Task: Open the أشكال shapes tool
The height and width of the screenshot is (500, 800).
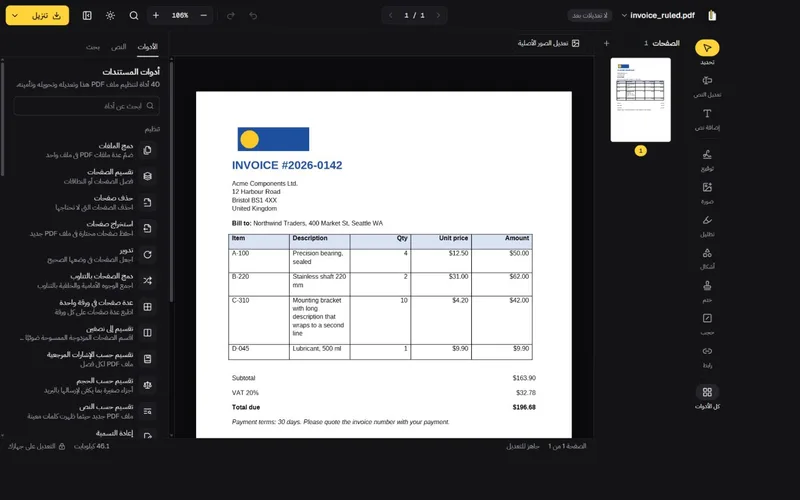Action: click(707, 253)
